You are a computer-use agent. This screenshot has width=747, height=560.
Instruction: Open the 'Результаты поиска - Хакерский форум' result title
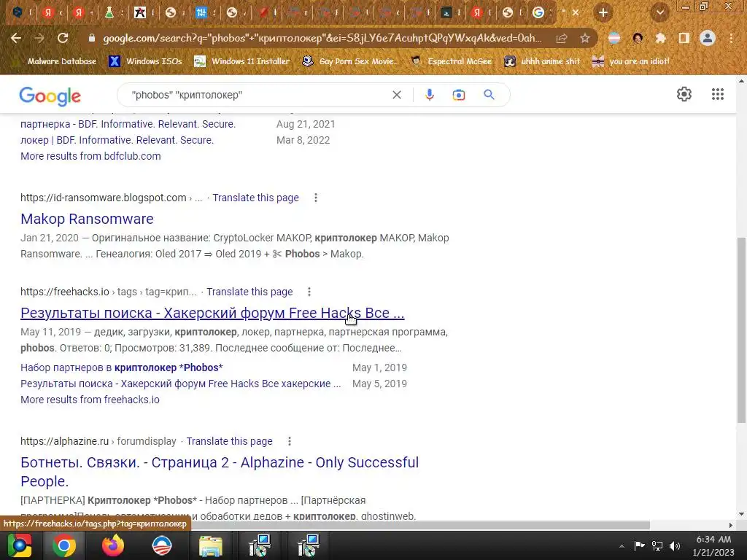[212, 313]
